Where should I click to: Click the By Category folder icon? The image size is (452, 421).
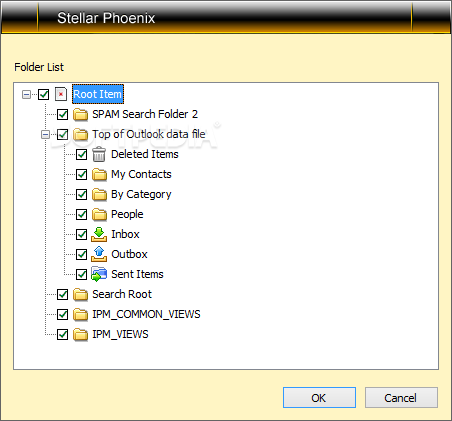[x=99, y=194]
